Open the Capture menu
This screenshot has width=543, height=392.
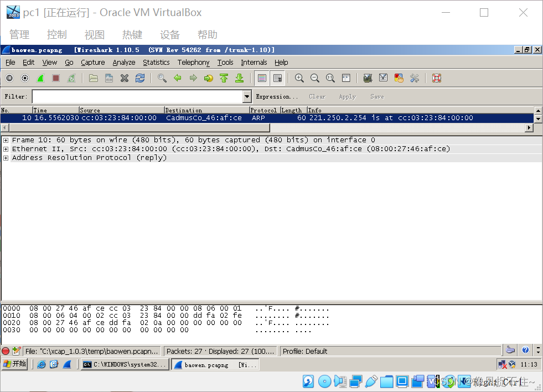pyautogui.click(x=93, y=63)
